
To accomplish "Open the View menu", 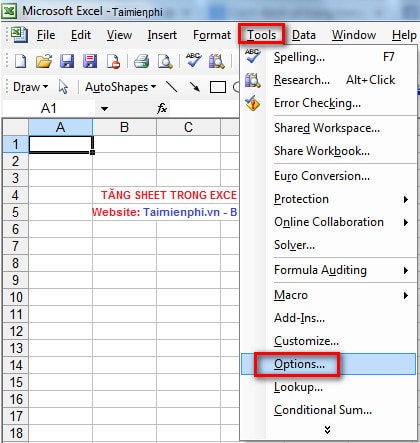I will [119, 35].
